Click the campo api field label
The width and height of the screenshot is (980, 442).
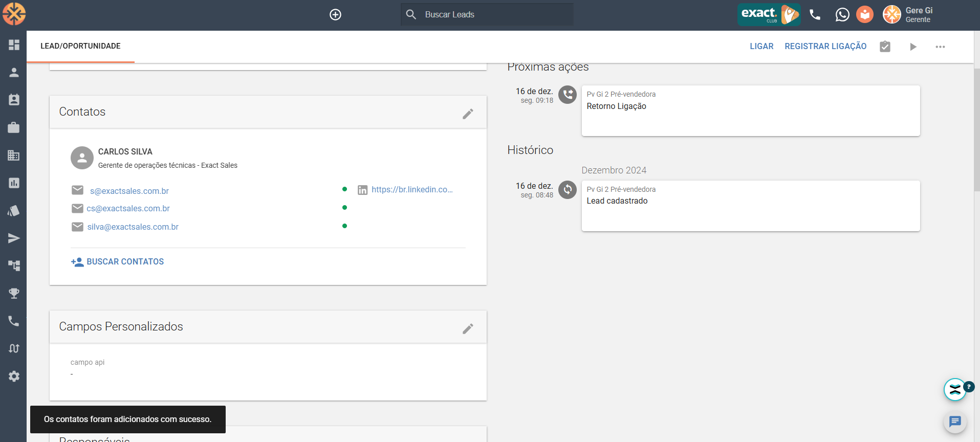pyautogui.click(x=88, y=362)
